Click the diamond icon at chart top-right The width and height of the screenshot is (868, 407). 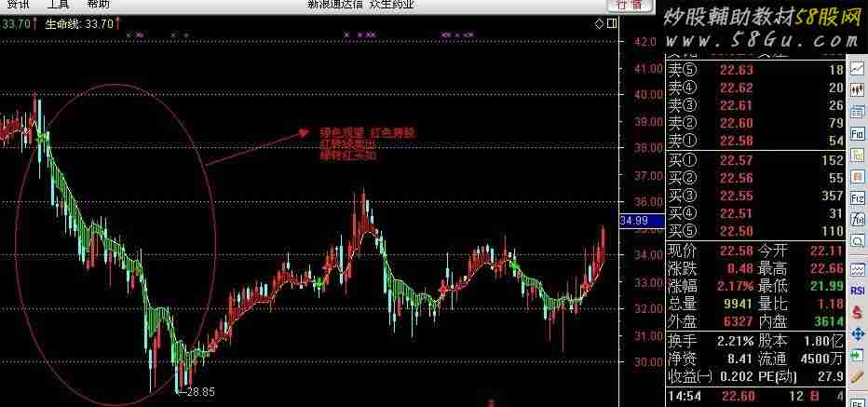[x=599, y=24]
